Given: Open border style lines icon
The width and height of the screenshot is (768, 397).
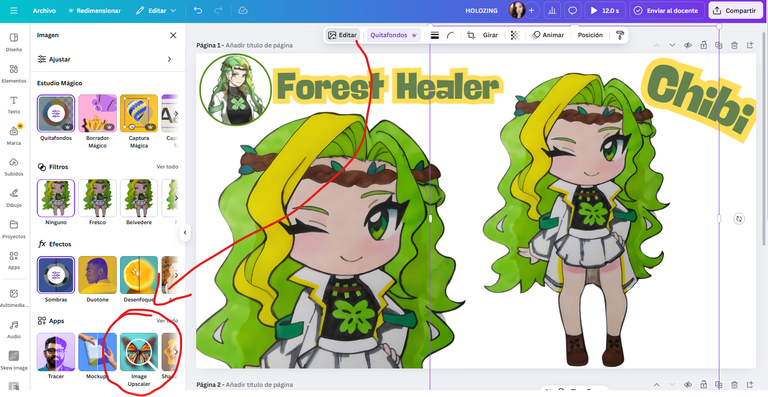Looking at the screenshot, I should coord(434,35).
